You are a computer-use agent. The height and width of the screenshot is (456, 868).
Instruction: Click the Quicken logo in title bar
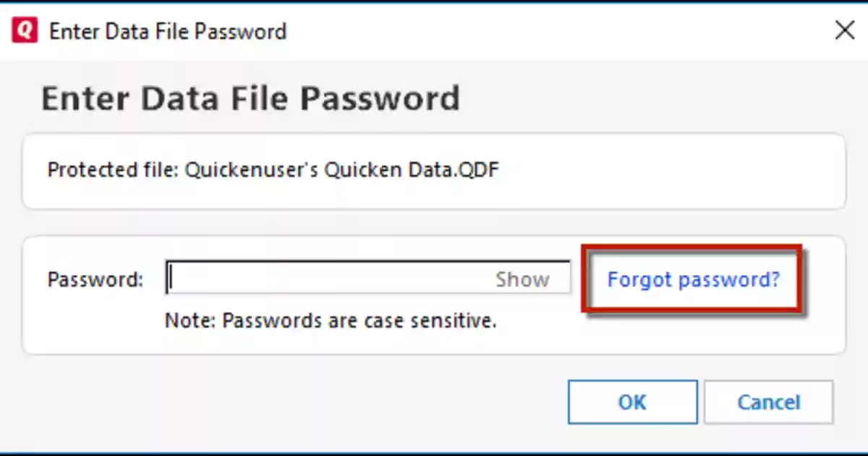click(x=25, y=31)
